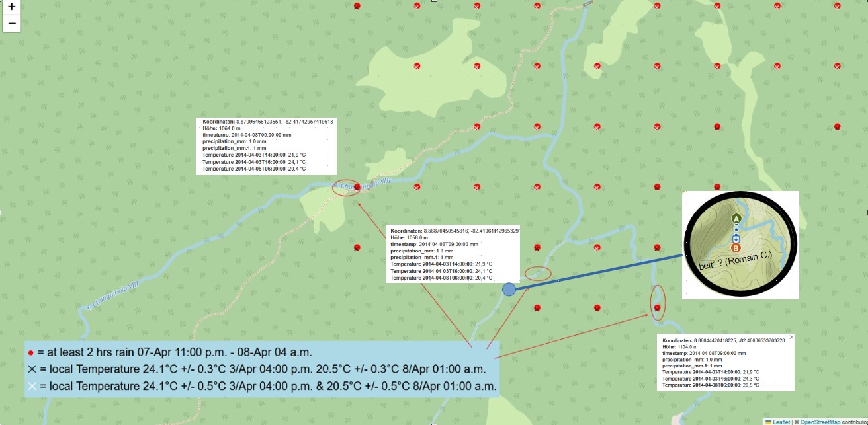The height and width of the screenshot is (425, 868).
Task: Click the black X symbol in the legend
Action: pyautogui.click(x=32, y=369)
